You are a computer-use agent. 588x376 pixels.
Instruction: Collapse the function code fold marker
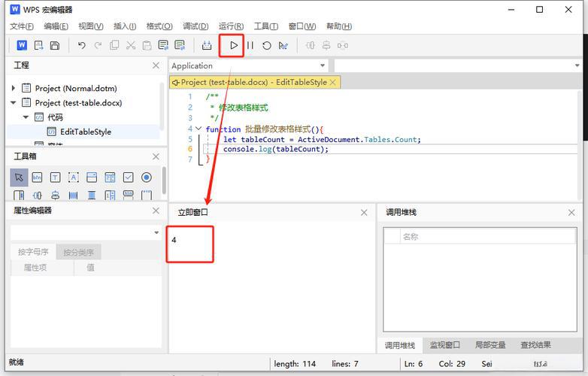[199, 129]
